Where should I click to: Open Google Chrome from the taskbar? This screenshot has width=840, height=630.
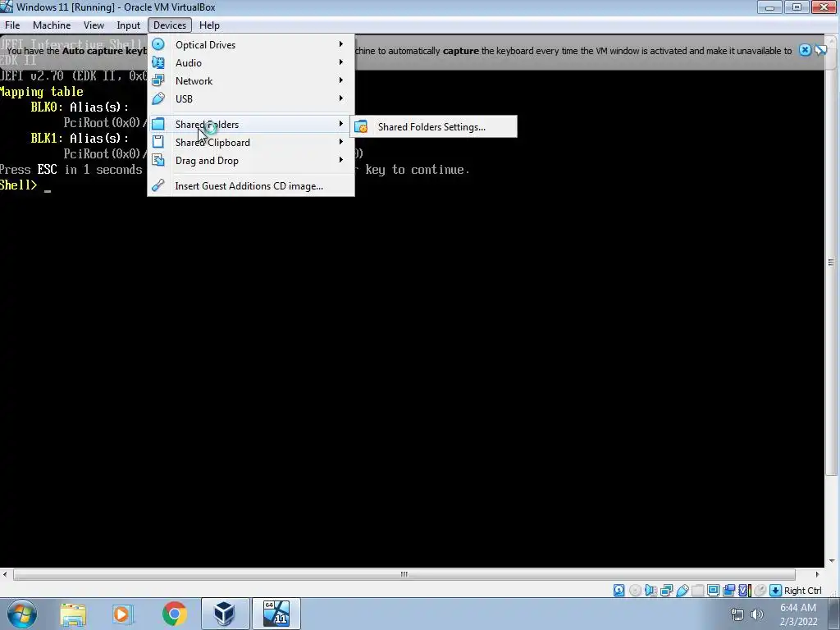[174, 614]
